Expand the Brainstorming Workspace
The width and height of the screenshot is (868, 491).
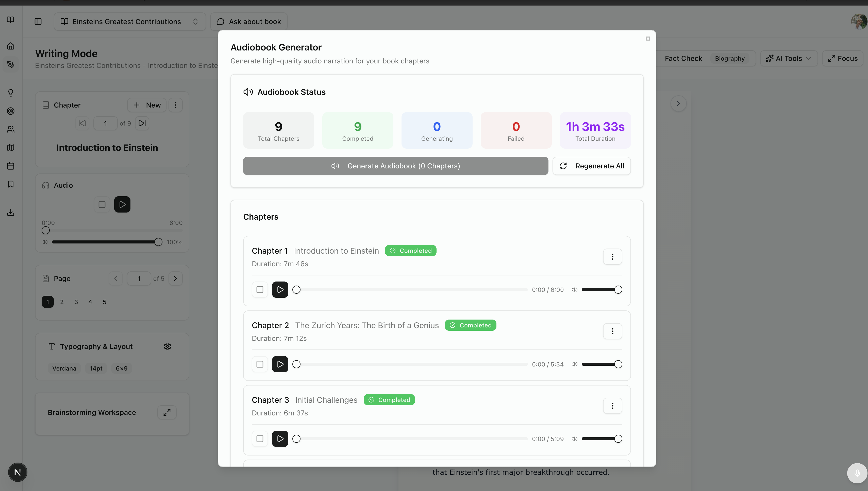tap(167, 412)
